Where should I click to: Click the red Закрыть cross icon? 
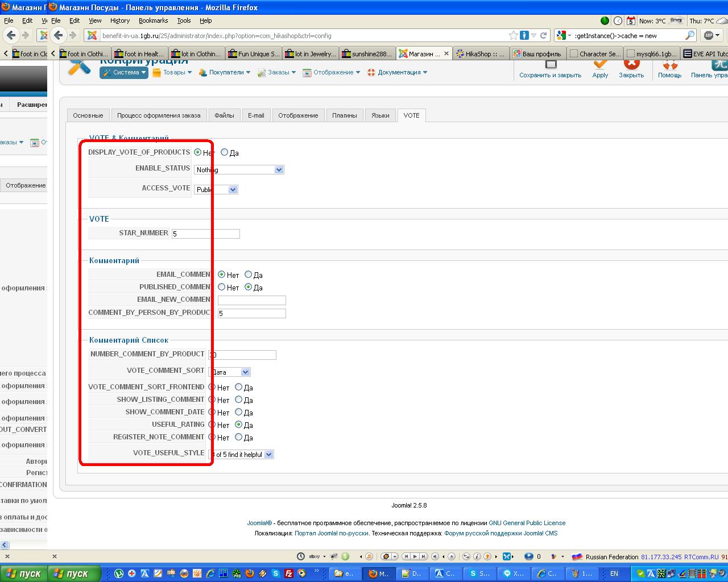(x=631, y=64)
